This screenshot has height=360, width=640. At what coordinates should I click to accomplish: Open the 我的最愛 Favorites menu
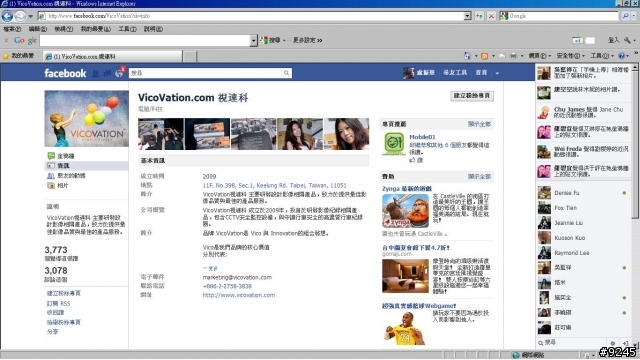click(x=96, y=29)
